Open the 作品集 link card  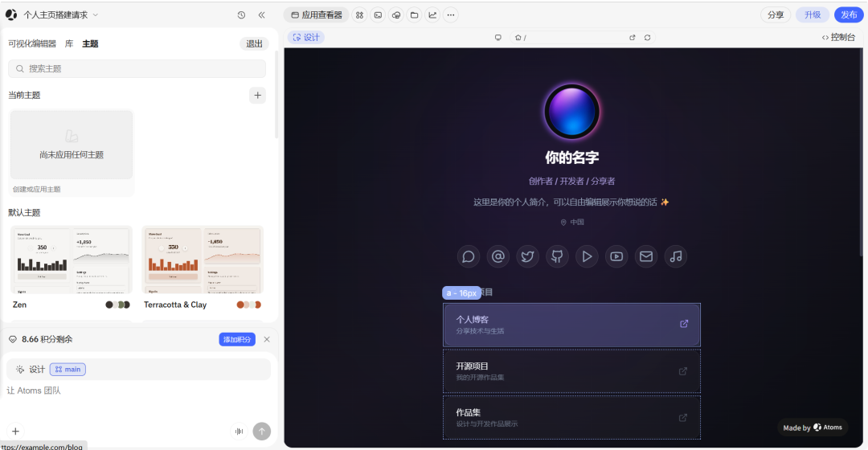[x=572, y=418]
